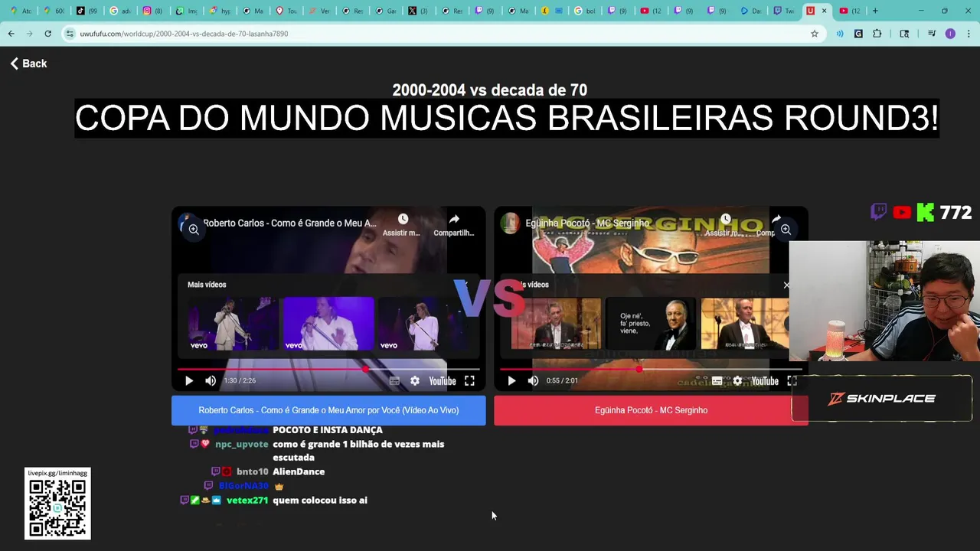Open a new browser tab with plus
The image size is (980, 551).
875,11
